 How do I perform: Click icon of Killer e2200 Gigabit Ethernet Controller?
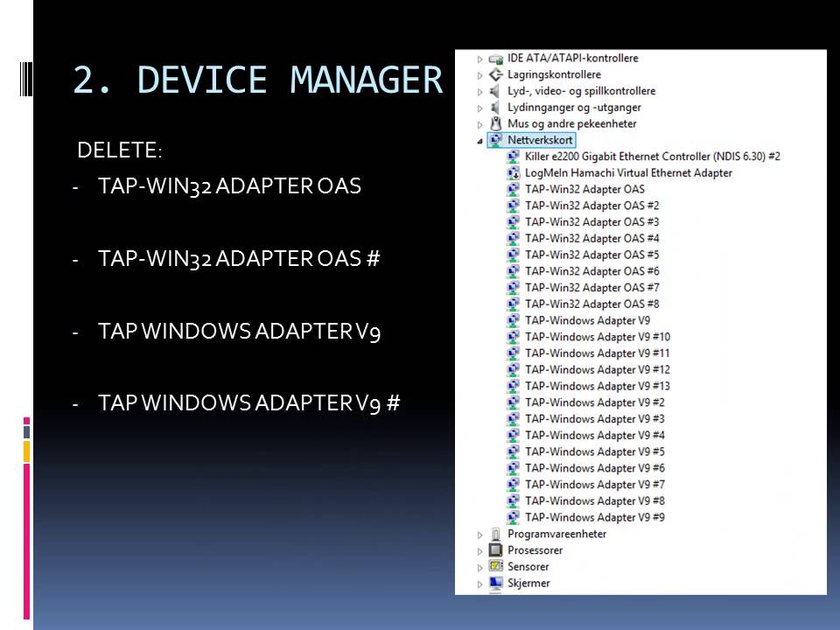[514, 157]
